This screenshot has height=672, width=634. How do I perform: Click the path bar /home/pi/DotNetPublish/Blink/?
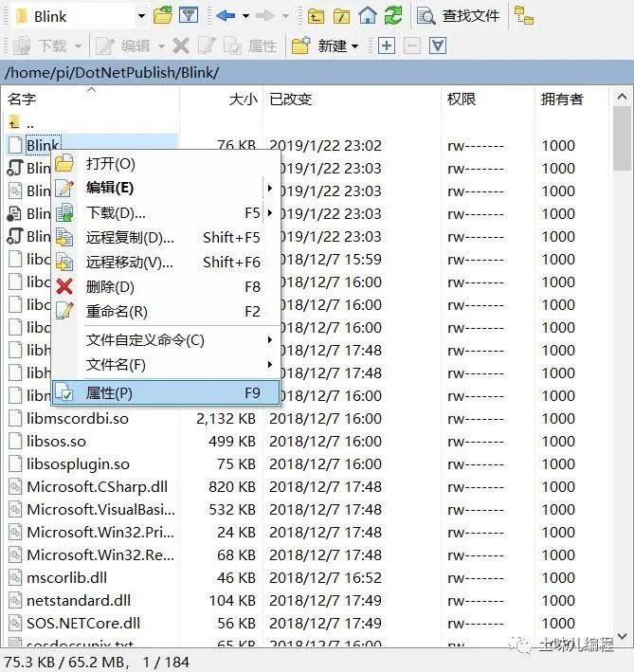click(317, 72)
